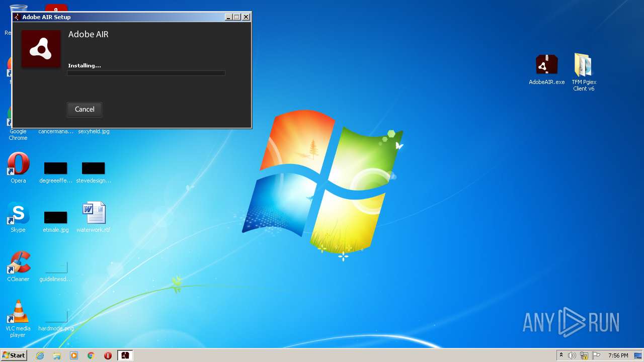Open the network tray icon
Screen dimensions: 644x362
(584, 355)
